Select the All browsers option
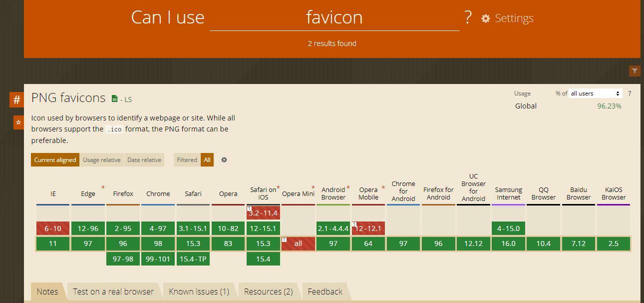 pos(207,160)
